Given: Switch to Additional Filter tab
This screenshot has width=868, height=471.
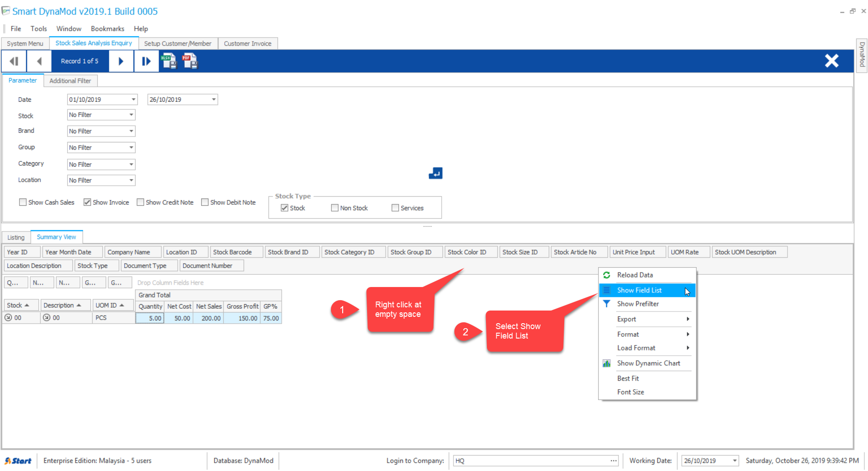Looking at the screenshot, I should pos(70,80).
